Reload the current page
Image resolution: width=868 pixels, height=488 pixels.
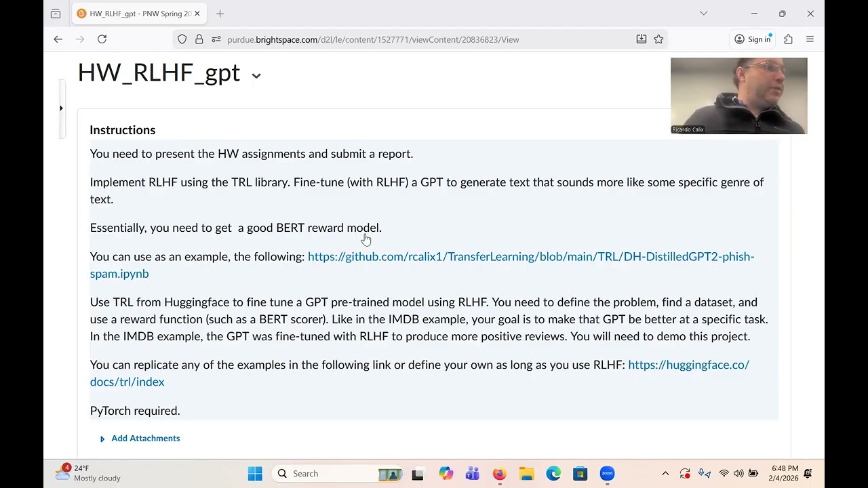(x=102, y=39)
